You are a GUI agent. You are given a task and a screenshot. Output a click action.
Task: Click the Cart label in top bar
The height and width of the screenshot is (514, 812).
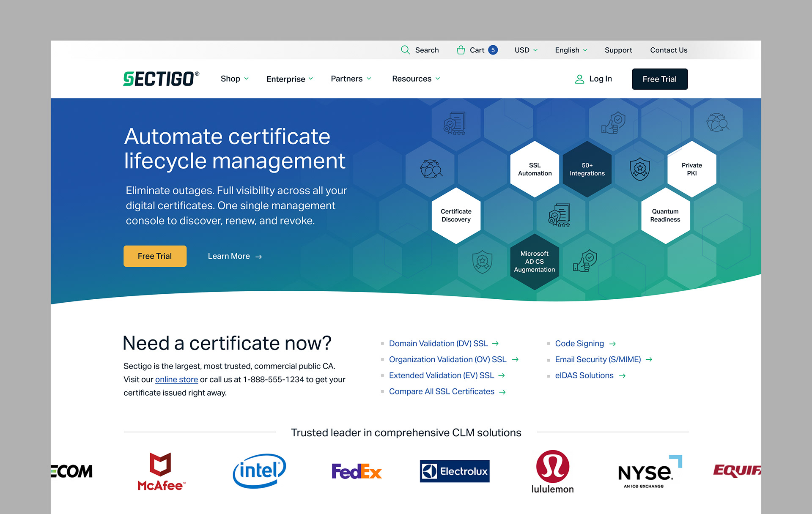pos(477,50)
